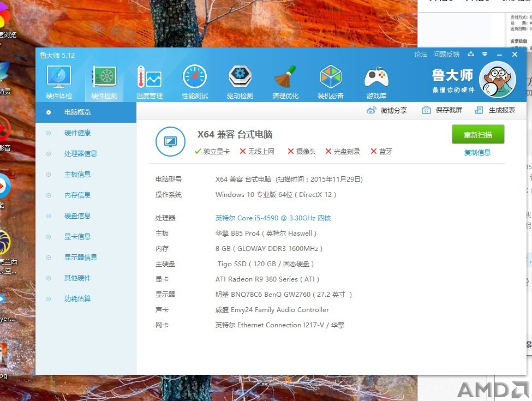
Task: Click 保存截屏 save screenshot text
Action: (449, 110)
